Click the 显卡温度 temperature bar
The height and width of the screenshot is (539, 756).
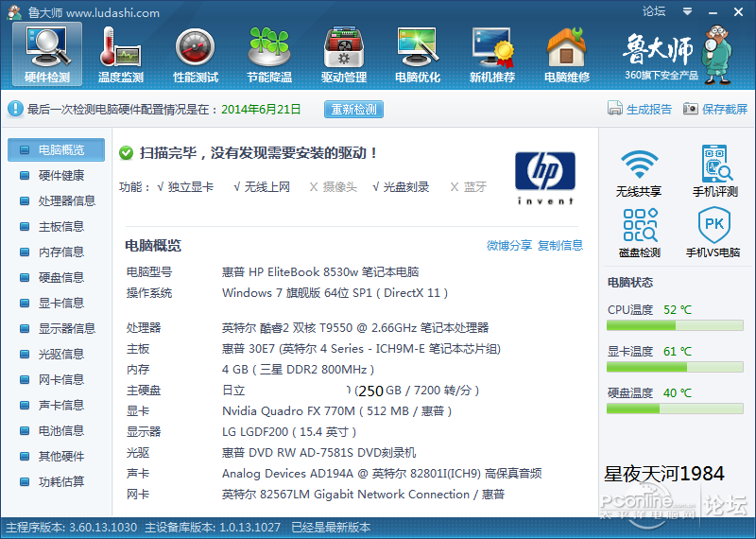point(675,367)
